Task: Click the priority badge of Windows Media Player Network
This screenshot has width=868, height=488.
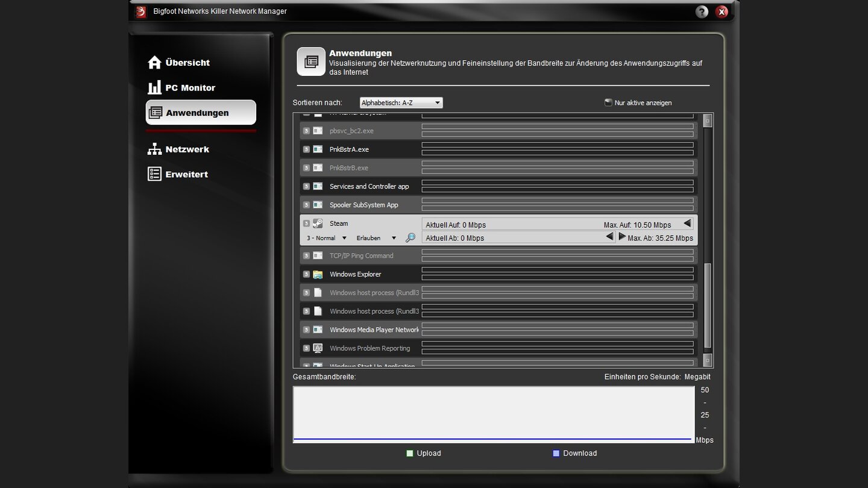Action: click(306, 330)
